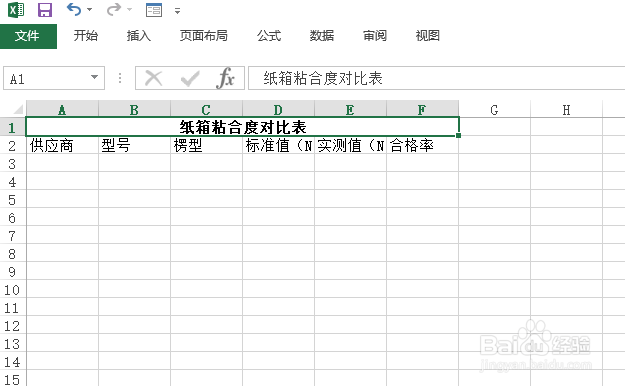This screenshot has height=386, width=625.
Task: Undo the last action
Action: pyautogui.click(x=74, y=9)
